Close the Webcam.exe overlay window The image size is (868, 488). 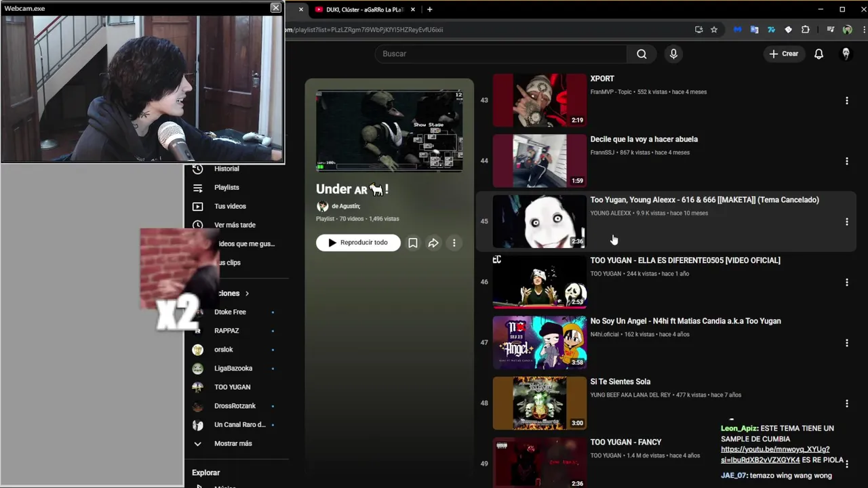coord(275,7)
